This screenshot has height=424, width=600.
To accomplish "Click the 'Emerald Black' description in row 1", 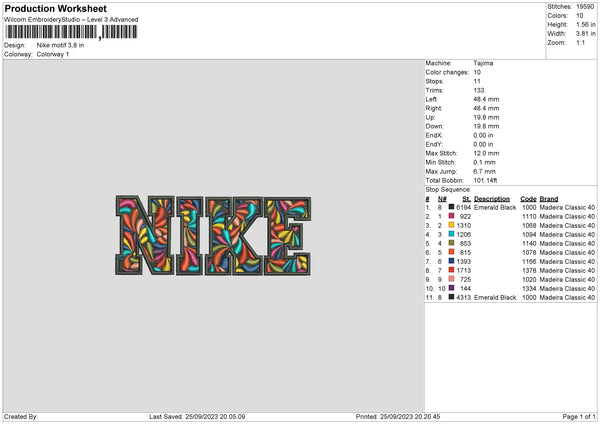I will (x=495, y=207).
